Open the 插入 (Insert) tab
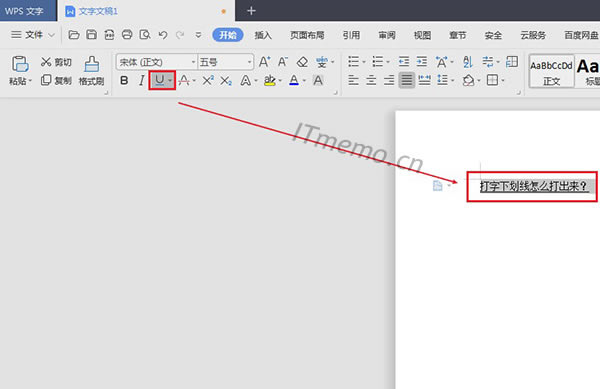This screenshot has height=389, width=600. point(263,35)
